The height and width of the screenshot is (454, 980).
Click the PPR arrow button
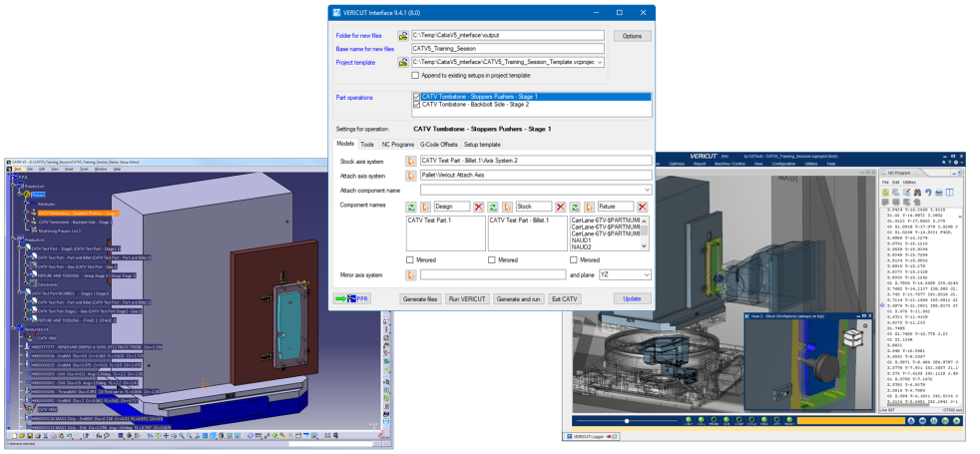[352, 299]
